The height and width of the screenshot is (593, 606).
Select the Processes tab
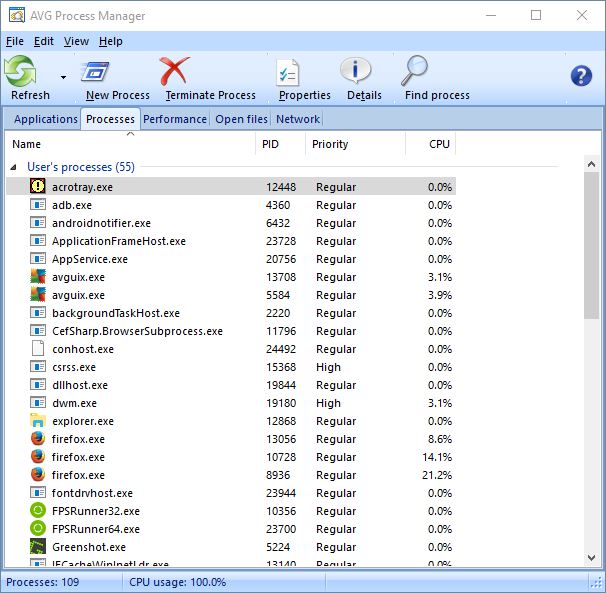(110, 119)
